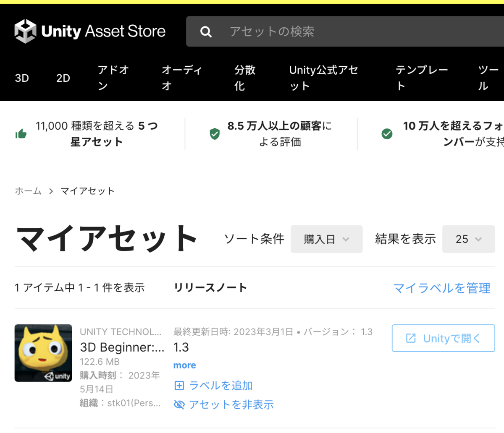This screenshot has width=504, height=433.
Task: Open the Unity公式アセット menu
Action: click(x=324, y=78)
